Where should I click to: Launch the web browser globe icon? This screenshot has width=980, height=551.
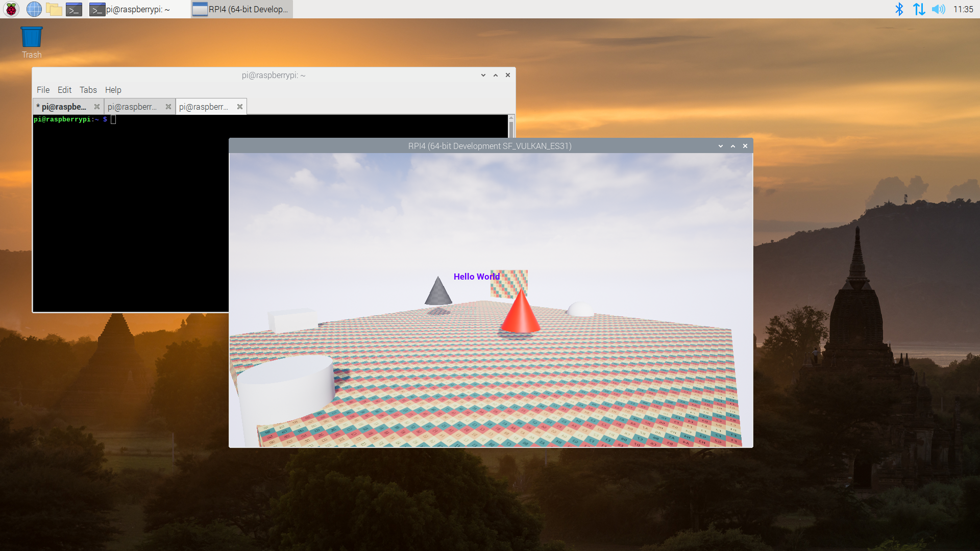click(34, 9)
